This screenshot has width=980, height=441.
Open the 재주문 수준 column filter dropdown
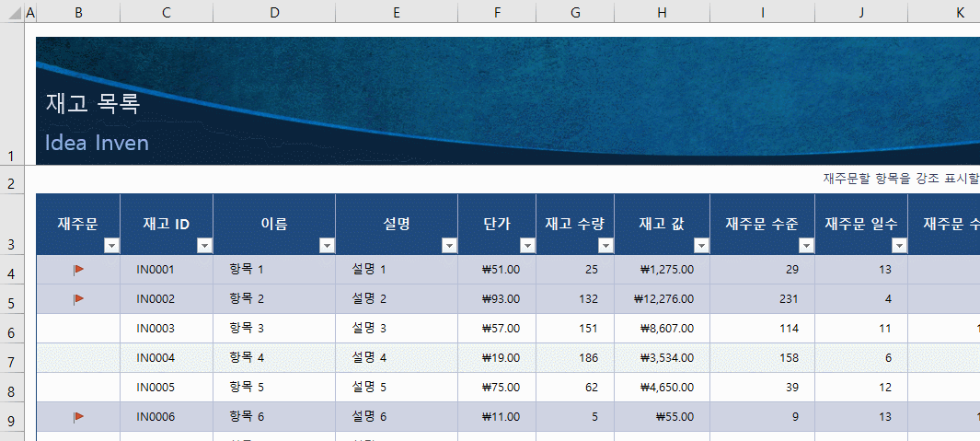(806, 246)
